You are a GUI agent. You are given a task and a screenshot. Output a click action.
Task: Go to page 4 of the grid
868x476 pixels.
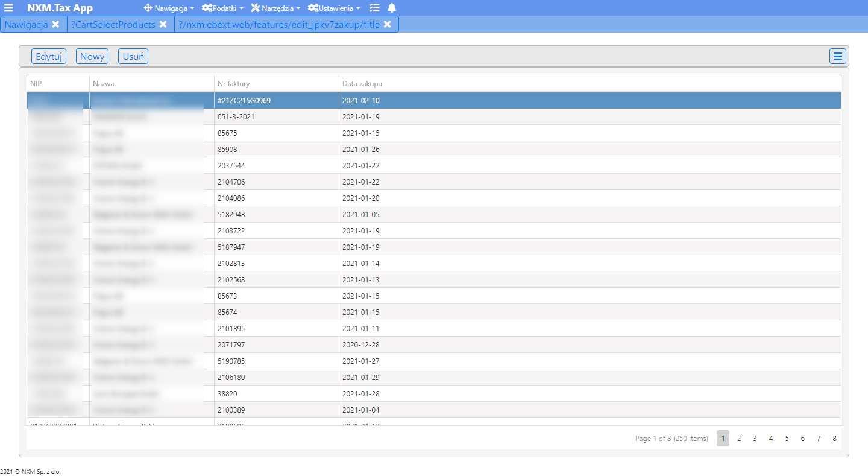click(x=771, y=439)
